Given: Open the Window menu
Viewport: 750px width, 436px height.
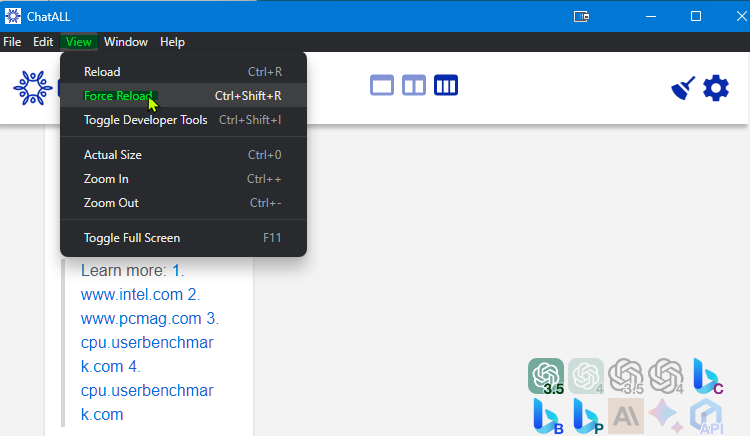Looking at the screenshot, I should 126,42.
